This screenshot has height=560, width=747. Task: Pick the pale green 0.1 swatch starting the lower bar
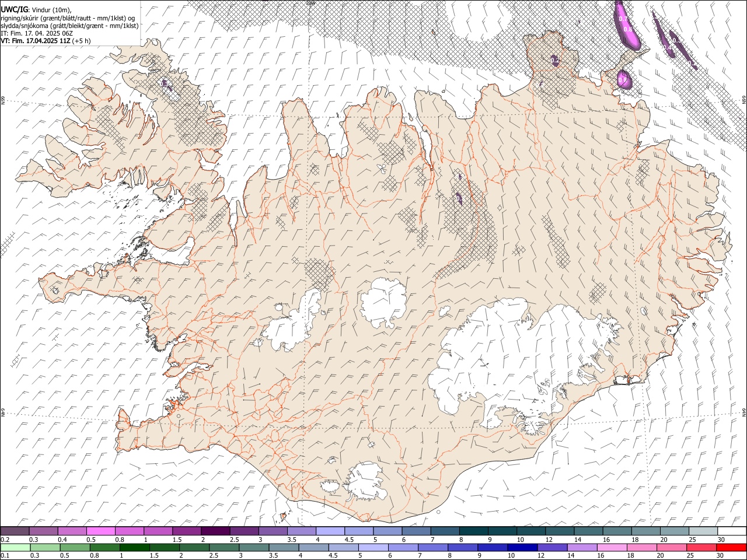16,547
